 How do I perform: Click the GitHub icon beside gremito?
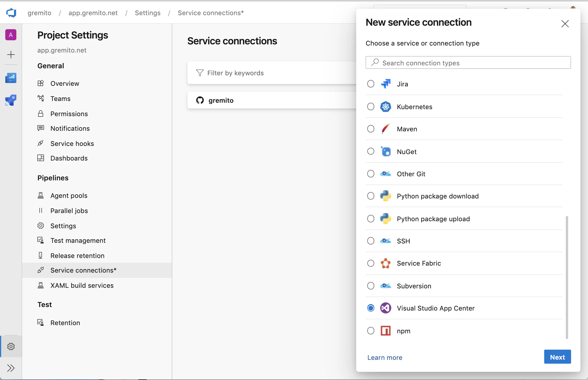[200, 100]
